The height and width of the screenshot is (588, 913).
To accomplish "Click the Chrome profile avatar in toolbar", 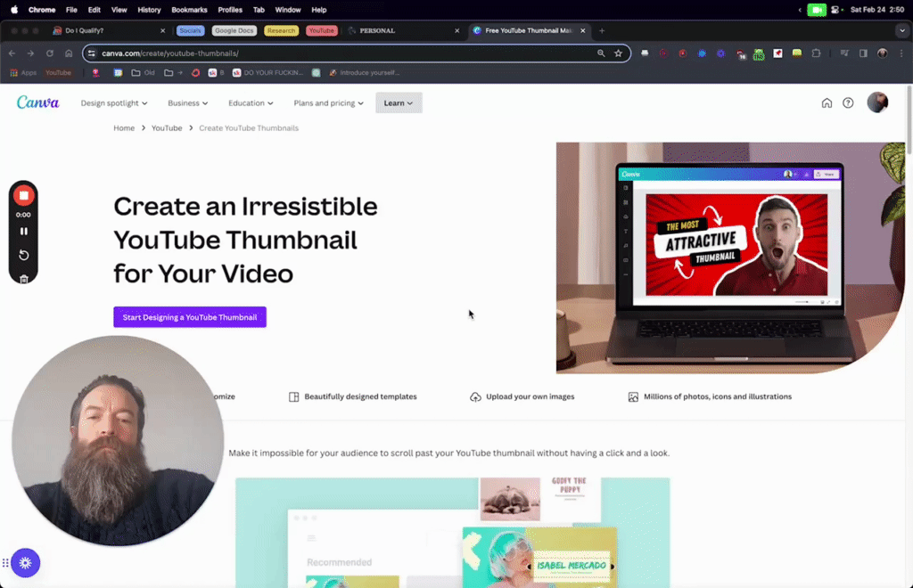I will click(x=882, y=53).
